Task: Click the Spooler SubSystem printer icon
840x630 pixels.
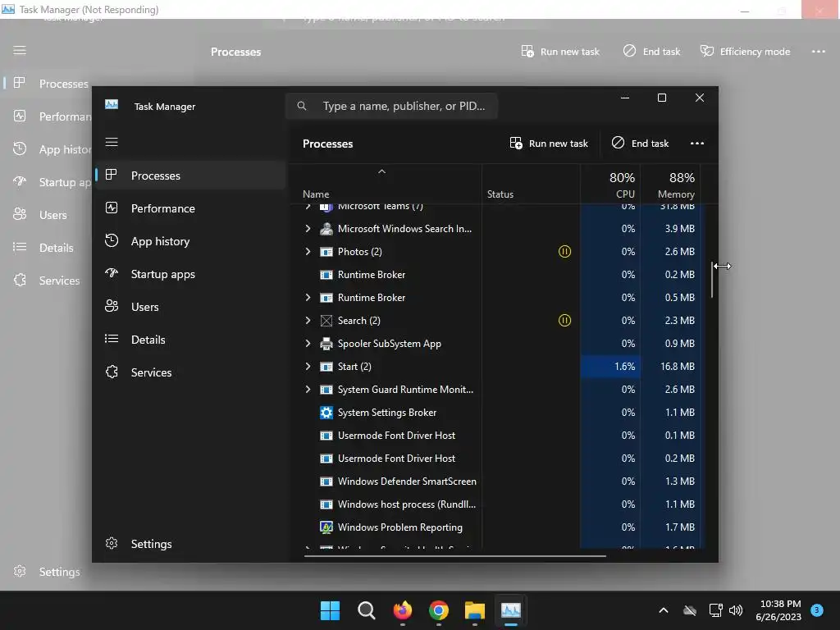Action: coord(326,344)
